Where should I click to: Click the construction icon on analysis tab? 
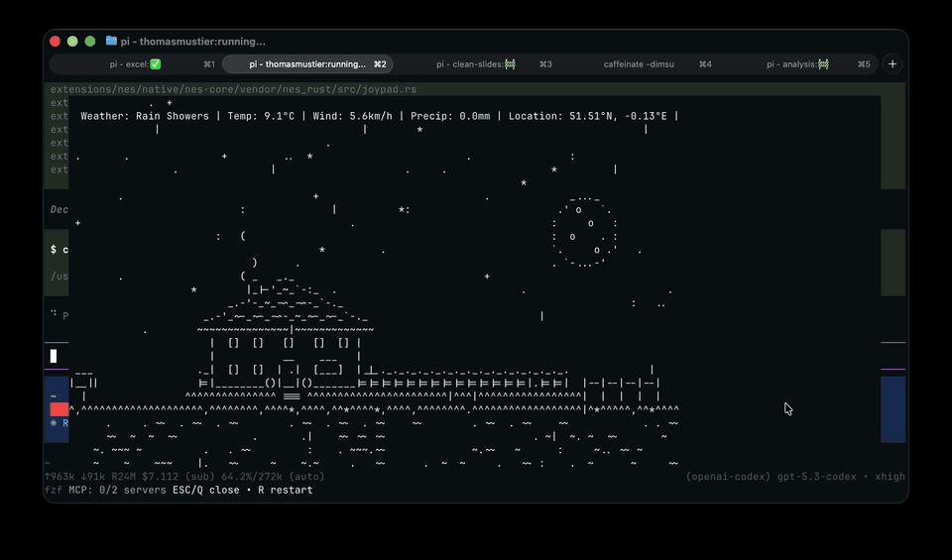tap(823, 64)
